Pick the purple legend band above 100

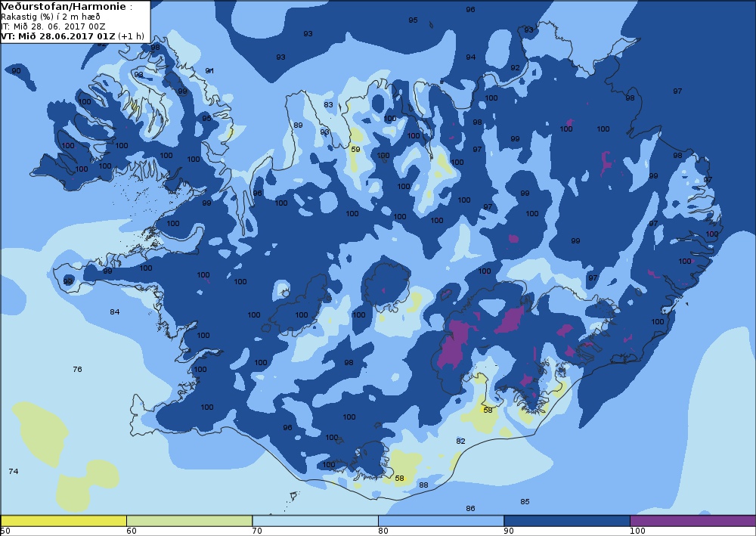click(692, 521)
